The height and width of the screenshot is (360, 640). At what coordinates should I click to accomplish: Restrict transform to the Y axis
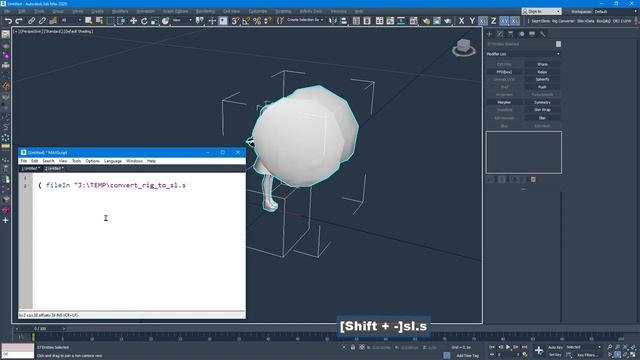[x=472, y=21]
